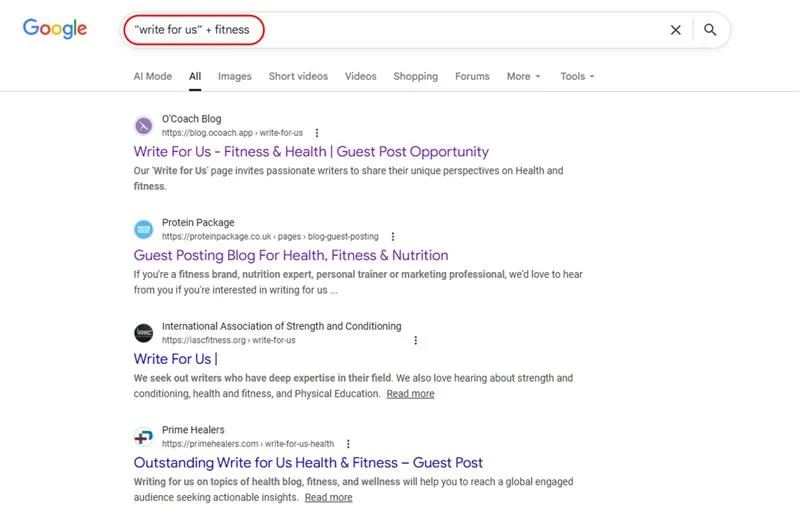Viewport: 800px width, 517px height.
Task: Open Short videos tab
Action: pos(298,76)
